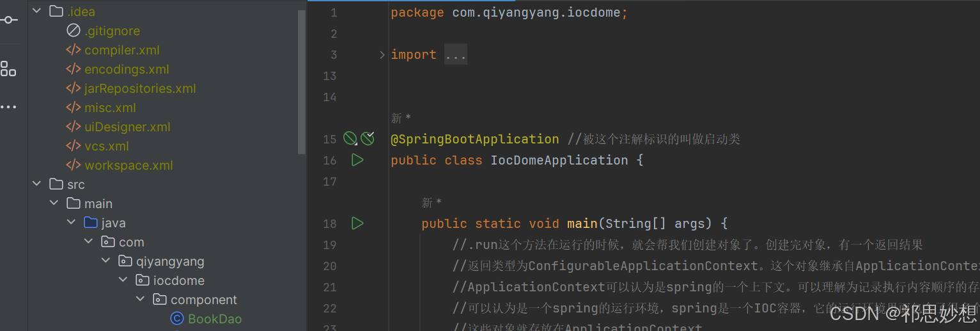Click the author hint above main method
Viewport: 980px width, 331px height.
click(432, 203)
